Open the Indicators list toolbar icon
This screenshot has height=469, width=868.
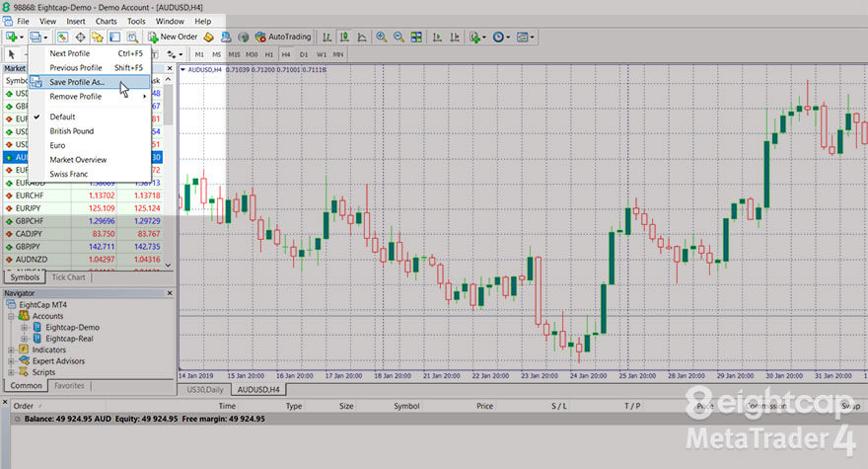[x=474, y=38]
